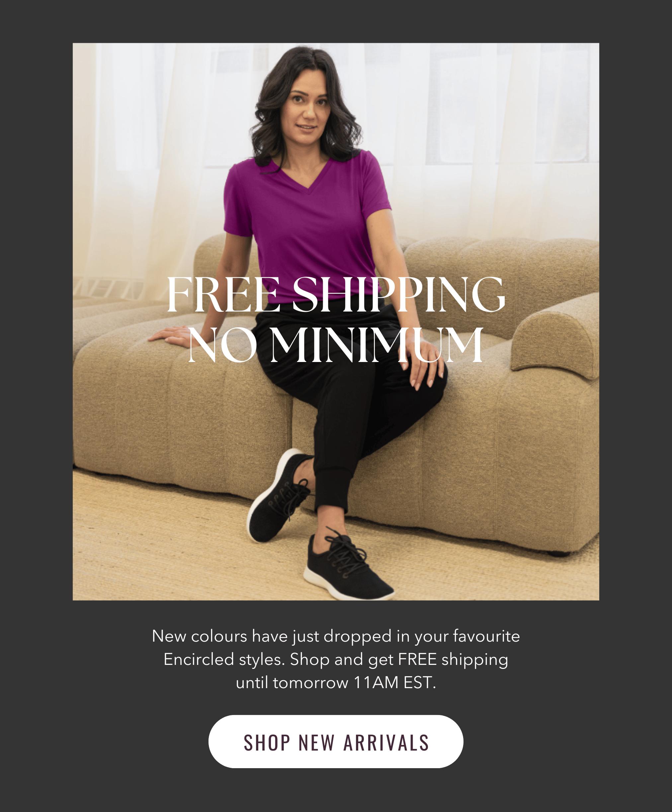
Task: Click the NO MINIMUM overlay text
Action: point(336,344)
